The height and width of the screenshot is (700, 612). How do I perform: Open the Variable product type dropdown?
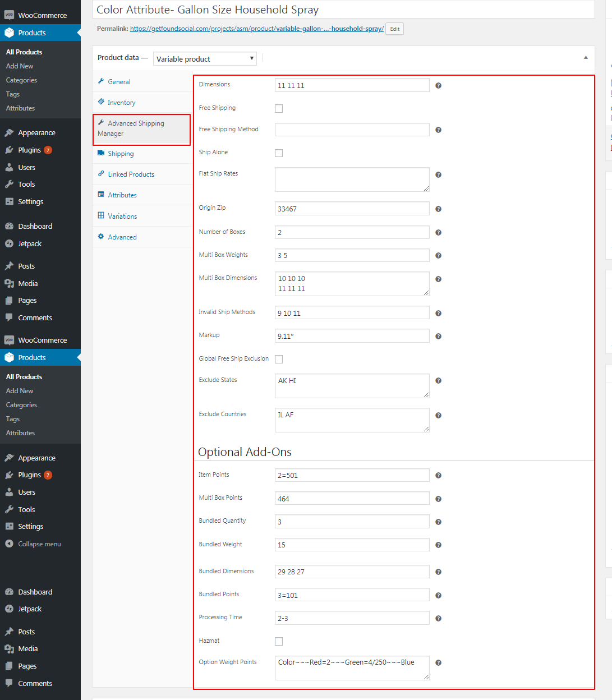(x=205, y=59)
